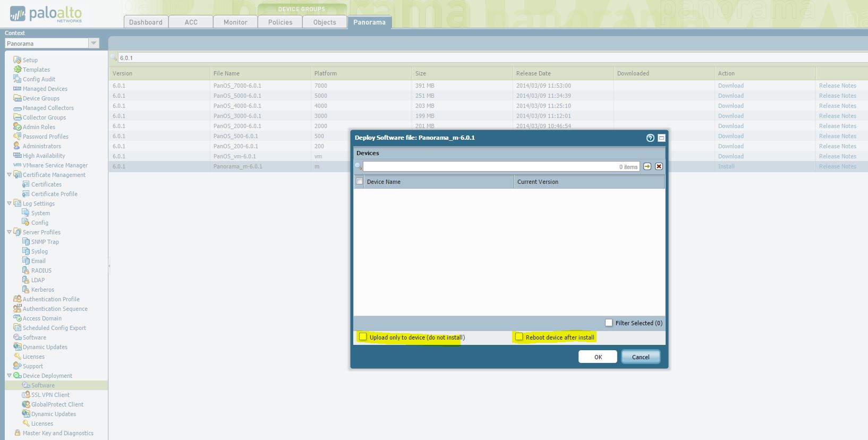This screenshot has height=440, width=868.
Task: Toggle the Filter Selected checkbox
Action: click(x=609, y=323)
